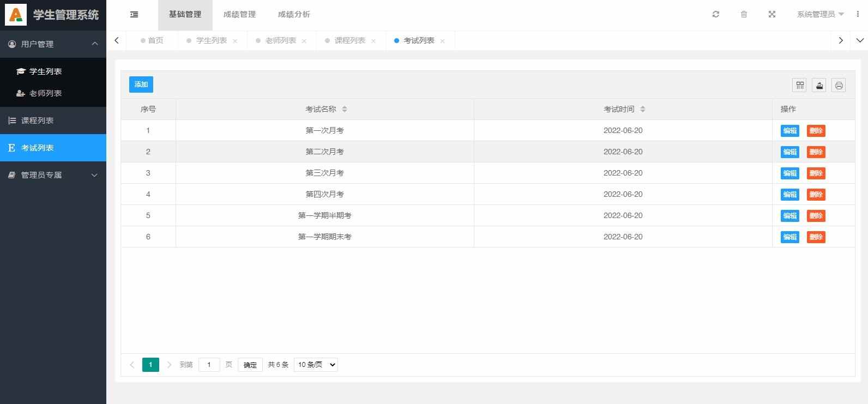Click the table export icon
The image size is (868, 404).
coord(819,85)
